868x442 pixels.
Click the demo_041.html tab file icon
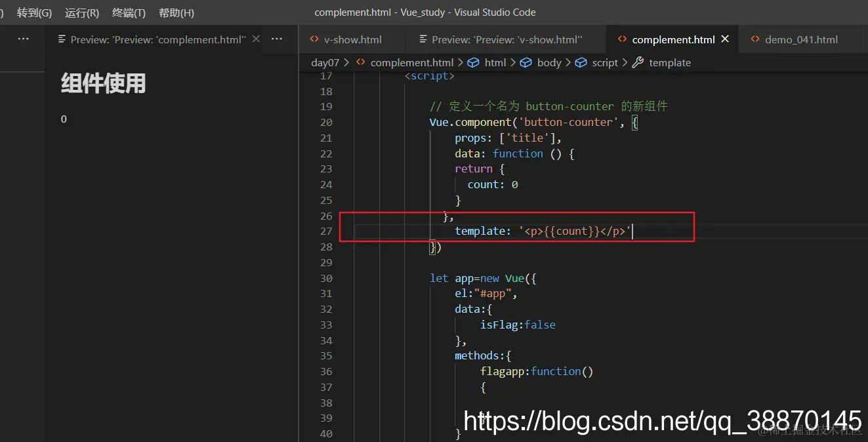pos(755,39)
